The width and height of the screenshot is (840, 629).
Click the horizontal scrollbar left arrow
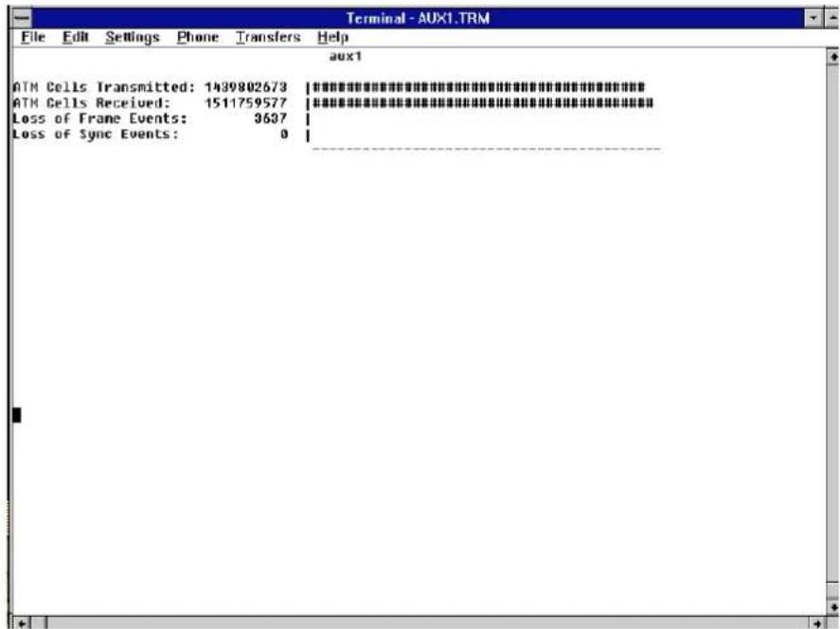click(22, 622)
